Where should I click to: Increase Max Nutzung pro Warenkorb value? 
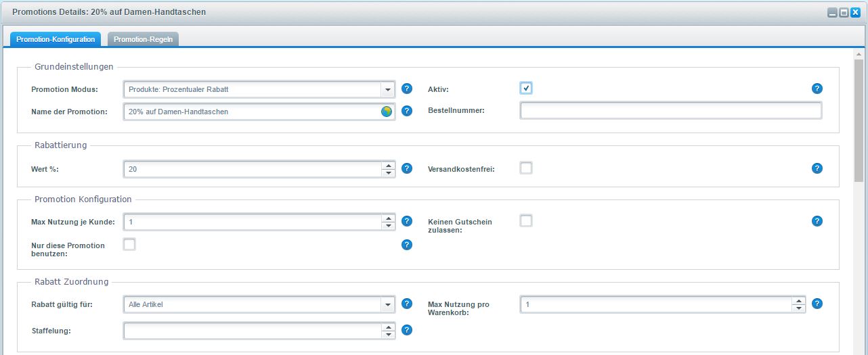(799, 300)
